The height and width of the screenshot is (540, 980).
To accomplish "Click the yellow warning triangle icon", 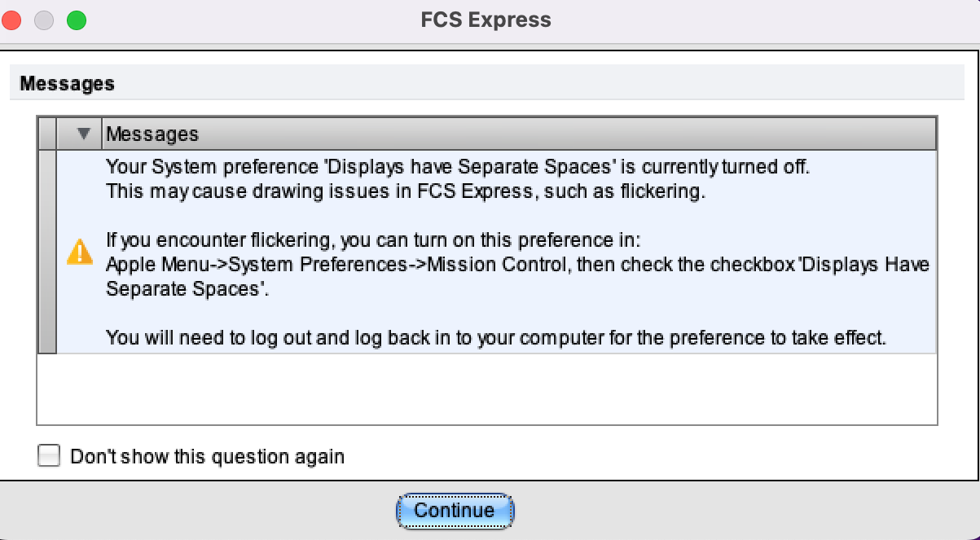I will 79,252.
